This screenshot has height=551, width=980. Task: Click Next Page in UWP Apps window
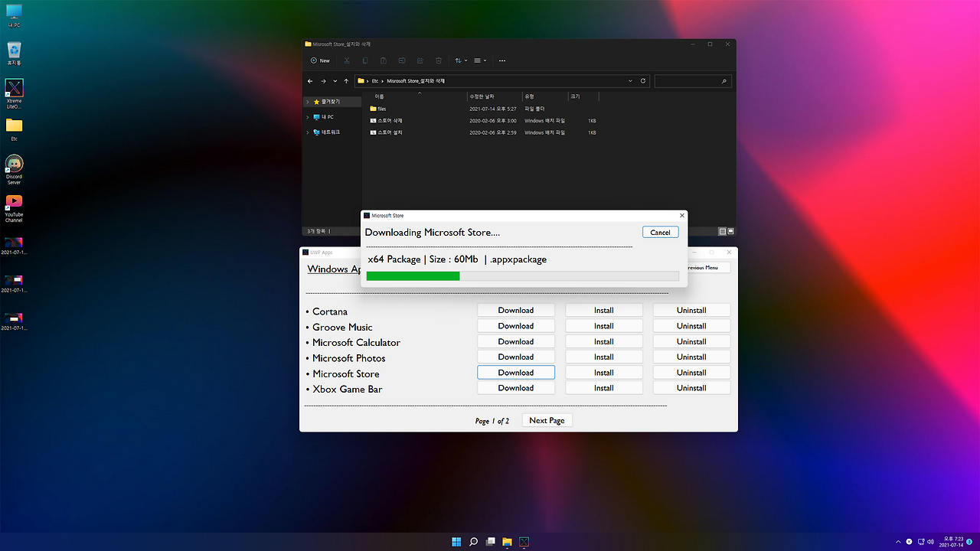pyautogui.click(x=547, y=420)
